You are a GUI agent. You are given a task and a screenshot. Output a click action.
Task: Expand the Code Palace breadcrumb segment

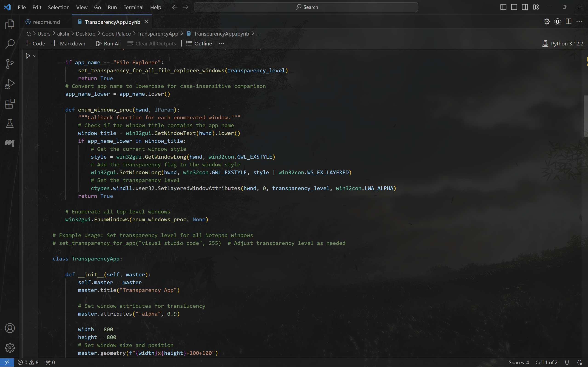[x=116, y=34]
